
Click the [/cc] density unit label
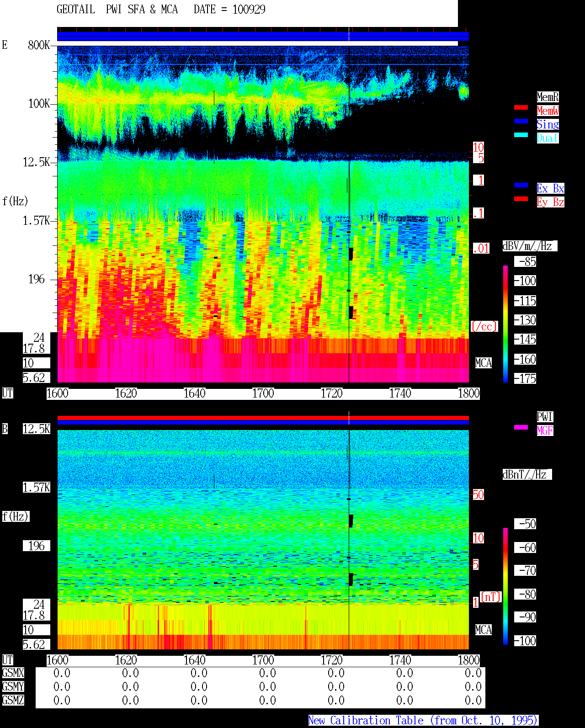coord(484,326)
